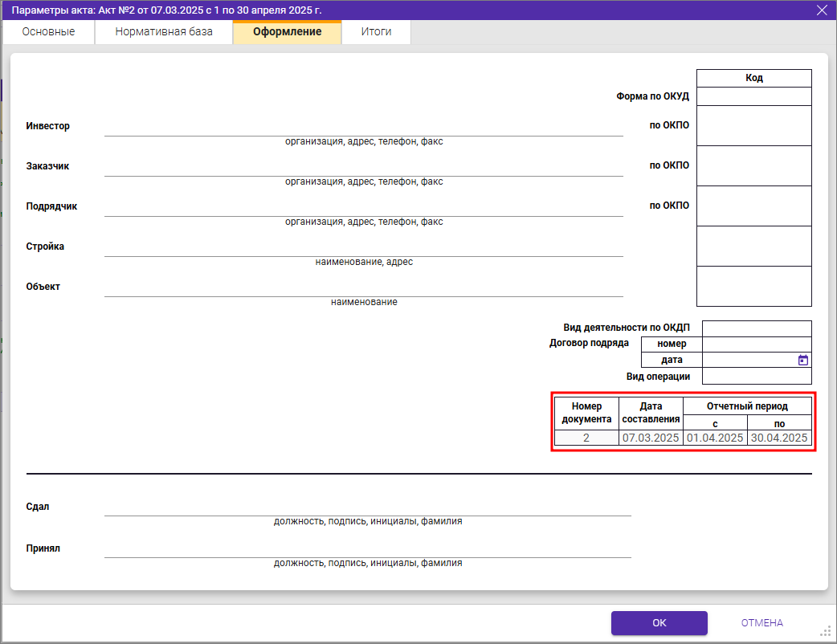The width and height of the screenshot is (837, 644).
Task: Activate the Объект name field
Action: (x=363, y=288)
